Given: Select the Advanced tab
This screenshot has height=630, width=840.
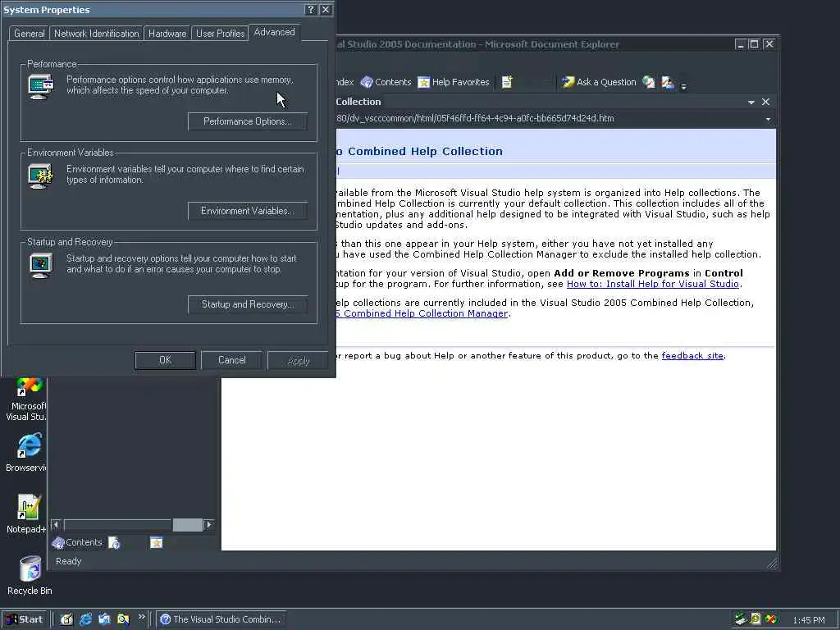Looking at the screenshot, I should pyautogui.click(x=274, y=32).
